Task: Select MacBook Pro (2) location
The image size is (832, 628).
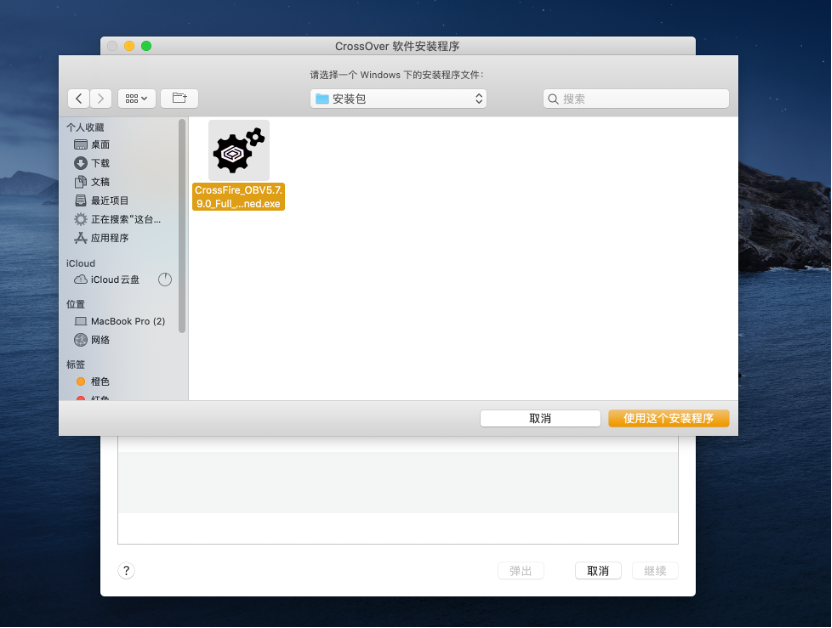Action: pyautogui.click(x=128, y=321)
